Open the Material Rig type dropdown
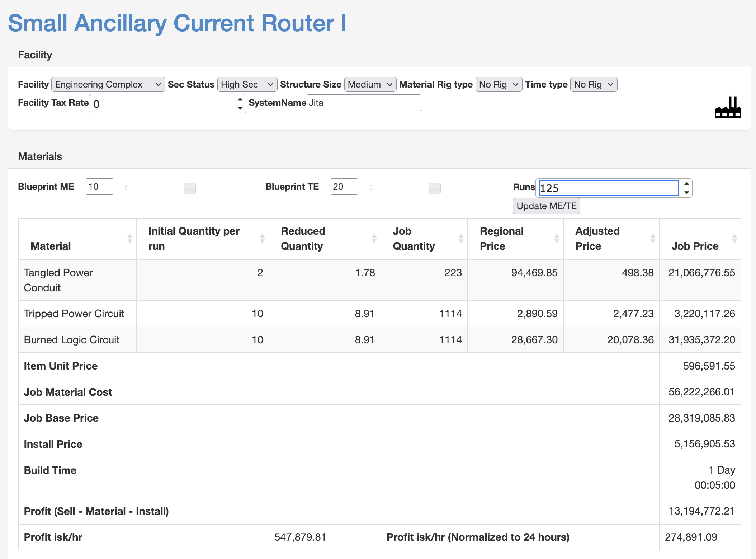The height and width of the screenshot is (559, 756). click(499, 85)
